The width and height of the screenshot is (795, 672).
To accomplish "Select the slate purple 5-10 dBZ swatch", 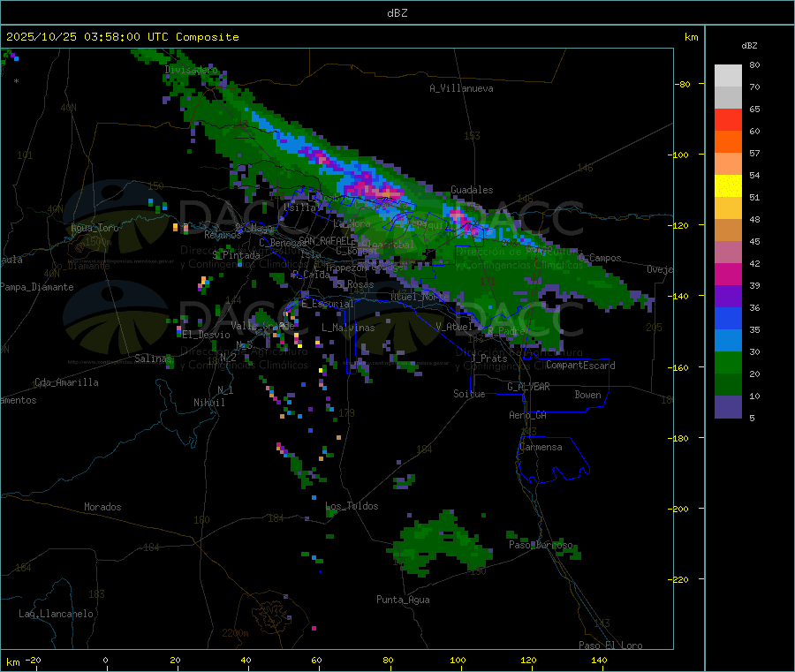I will click(728, 407).
